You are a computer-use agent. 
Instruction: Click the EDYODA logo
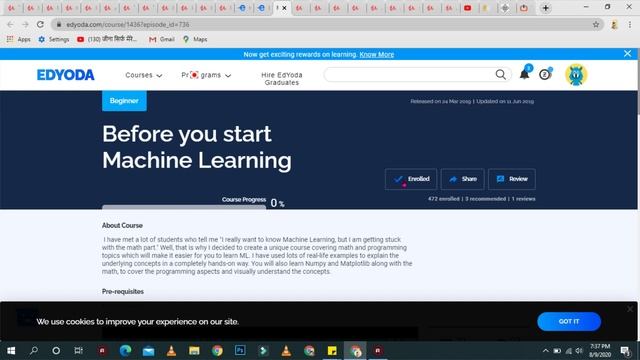pos(66,75)
